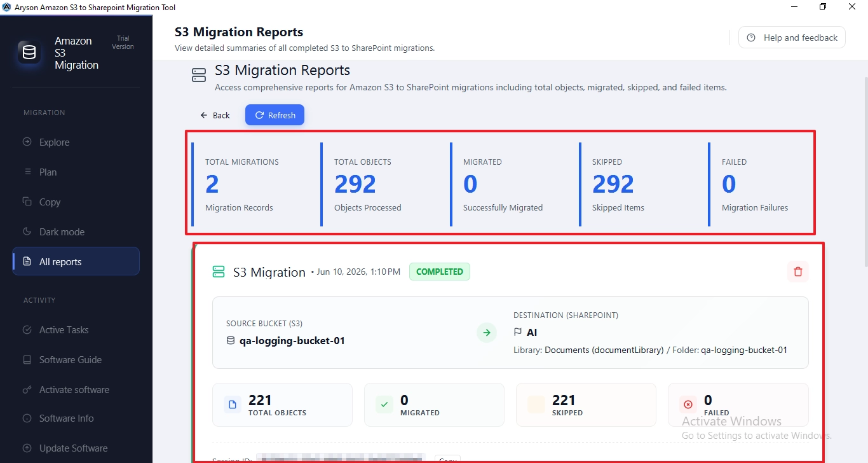The width and height of the screenshot is (868, 463).
Task: Click the 0 Successfully Migrated value
Action: [x=470, y=184]
